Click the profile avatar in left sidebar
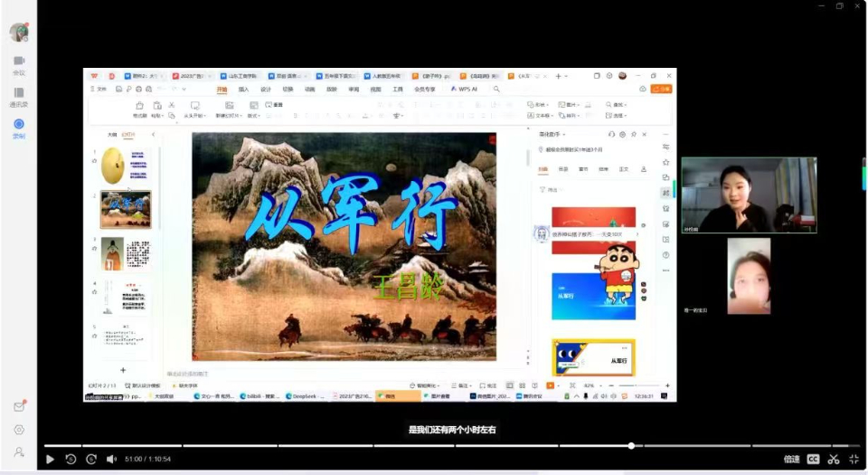Image resolution: width=868 pixels, height=475 pixels. (19, 32)
